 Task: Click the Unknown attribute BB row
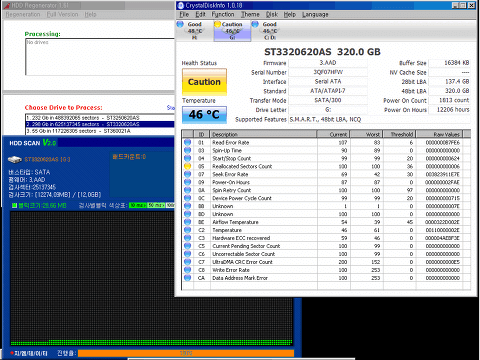point(326,206)
